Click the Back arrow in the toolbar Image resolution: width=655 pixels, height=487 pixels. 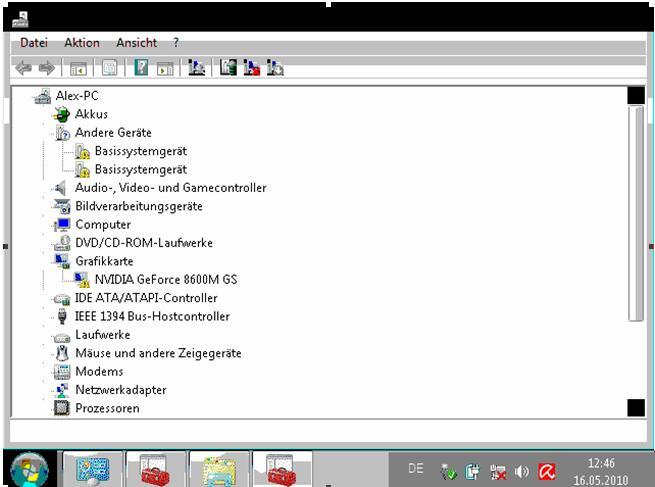click(x=23, y=68)
